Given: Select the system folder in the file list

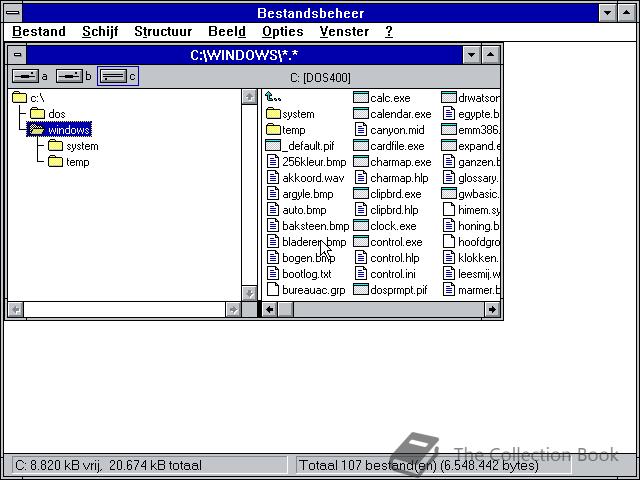Looking at the screenshot, I should [x=290, y=114].
